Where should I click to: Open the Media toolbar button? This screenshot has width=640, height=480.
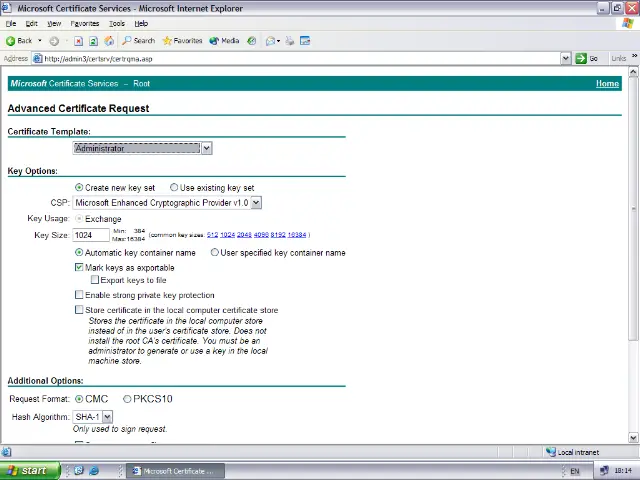(x=224, y=41)
